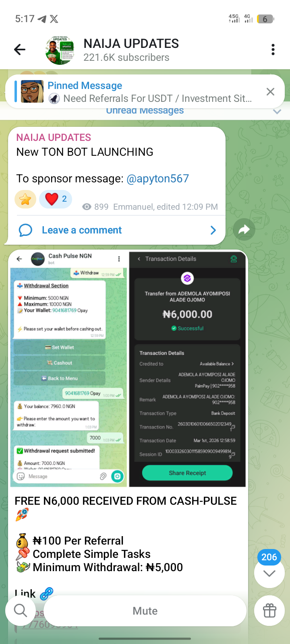Mute the channel

pyautogui.click(x=145, y=611)
